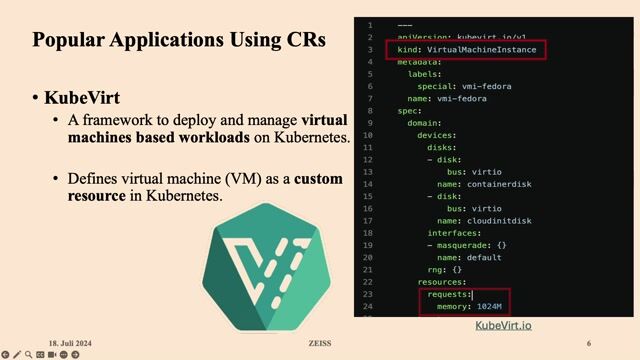Image resolution: width=640 pixels, height=360 pixels.
Task: Click the 'masquerade: {}' code line
Action: [x=467, y=246]
